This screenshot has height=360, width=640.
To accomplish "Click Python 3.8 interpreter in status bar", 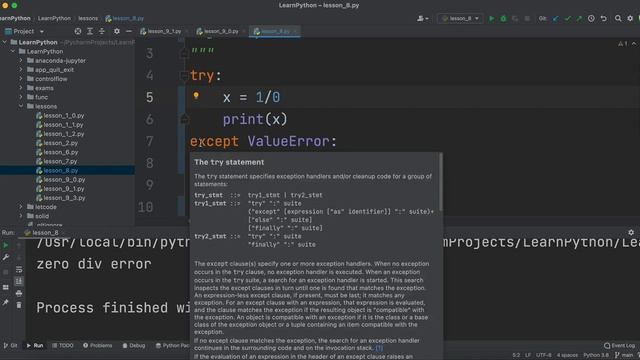I will [x=596, y=355].
